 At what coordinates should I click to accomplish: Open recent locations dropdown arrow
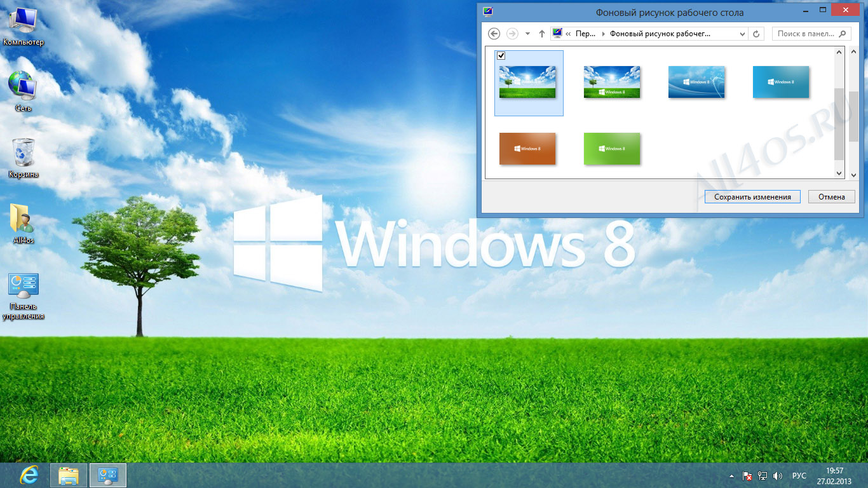(x=527, y=34)
